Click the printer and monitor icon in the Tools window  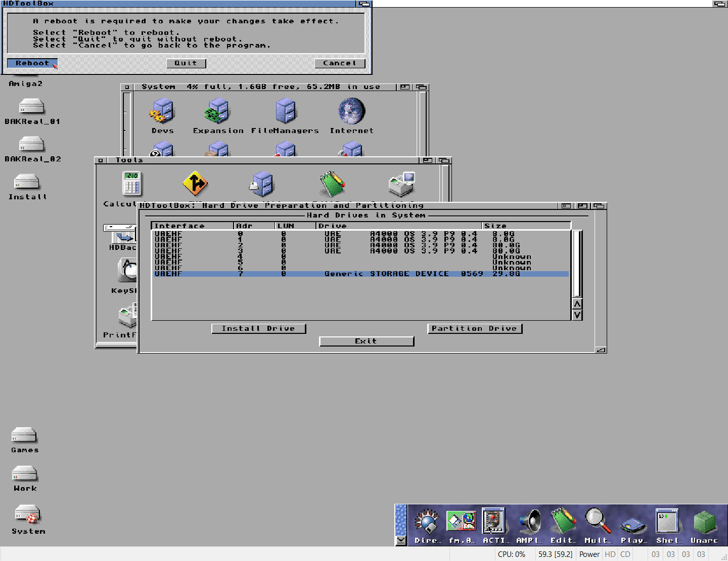coord(402,184)
